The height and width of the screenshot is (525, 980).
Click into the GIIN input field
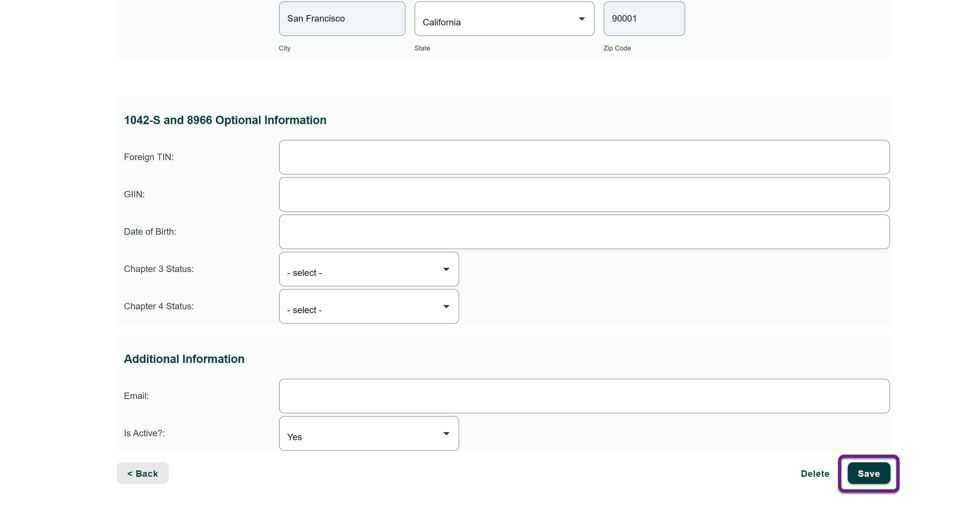click(x=583, y=194)
